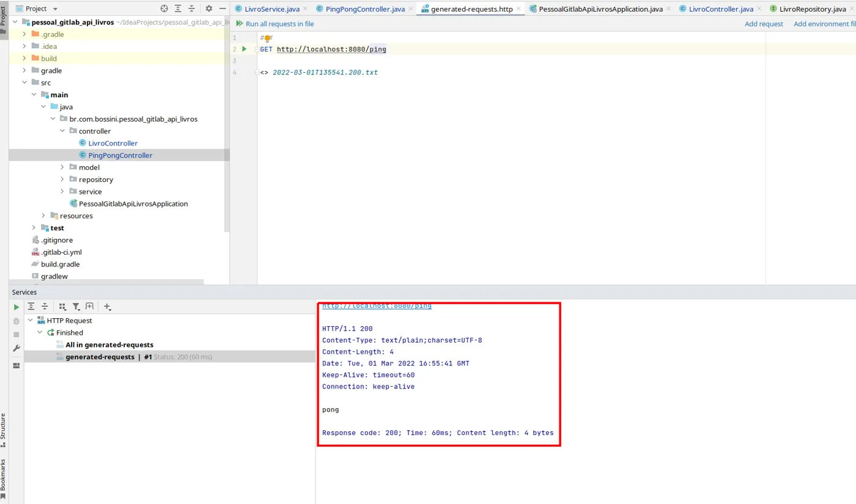Collapse the Finished node in Services

click(40, 333)
